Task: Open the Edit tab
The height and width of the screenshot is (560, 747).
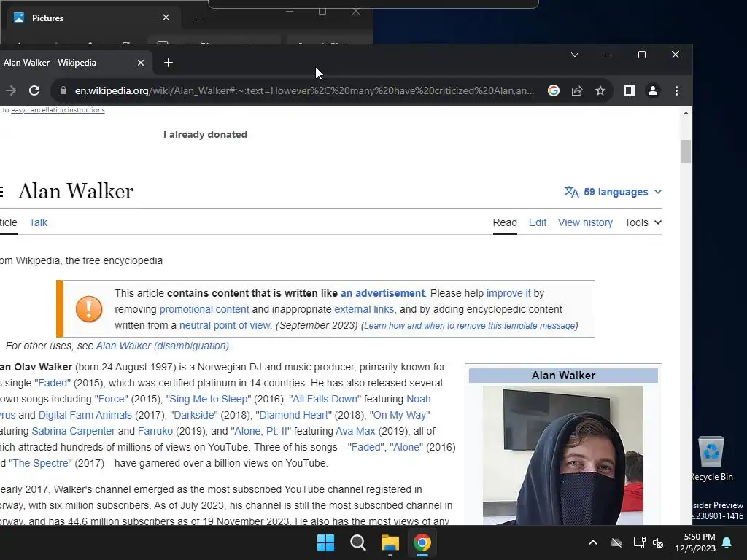Action: (x=538, y=222)
